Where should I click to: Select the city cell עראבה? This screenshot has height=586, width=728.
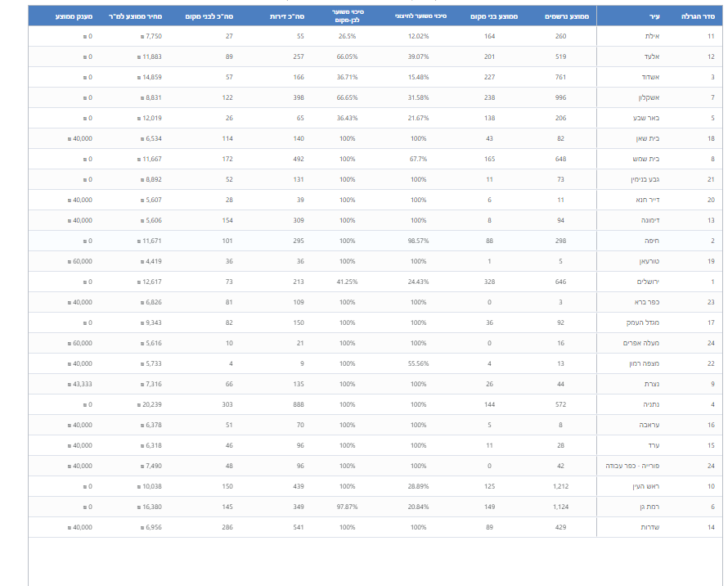coord(649,425)
